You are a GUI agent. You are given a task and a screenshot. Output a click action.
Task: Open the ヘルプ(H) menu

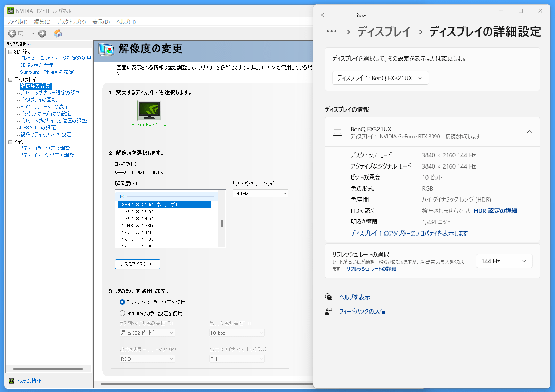tap(126, 22)
